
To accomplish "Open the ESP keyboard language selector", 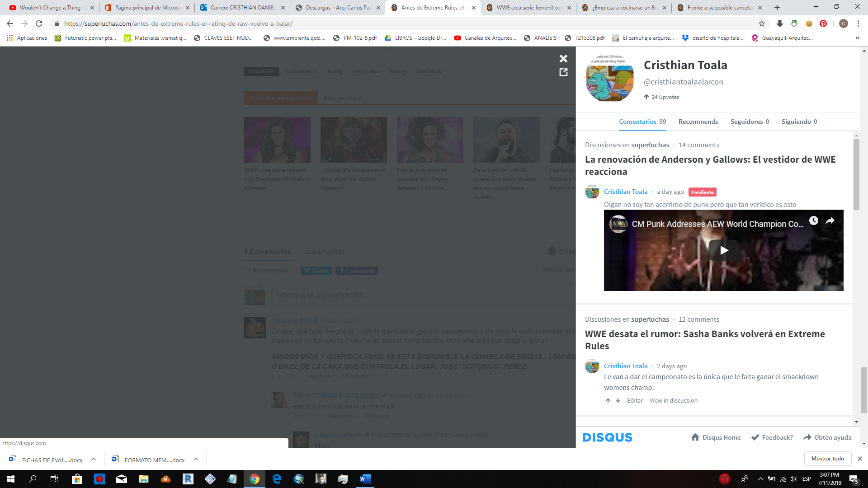I will 807,479.
